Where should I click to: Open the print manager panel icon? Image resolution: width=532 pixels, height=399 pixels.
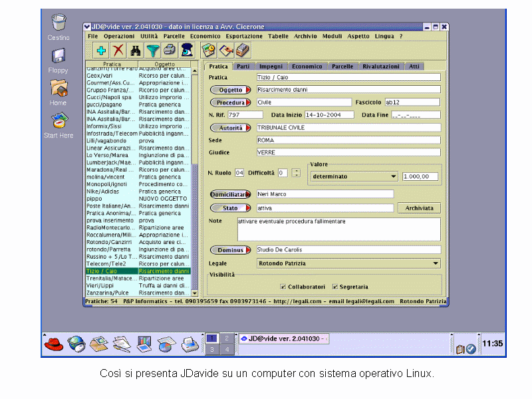[190, 344]
